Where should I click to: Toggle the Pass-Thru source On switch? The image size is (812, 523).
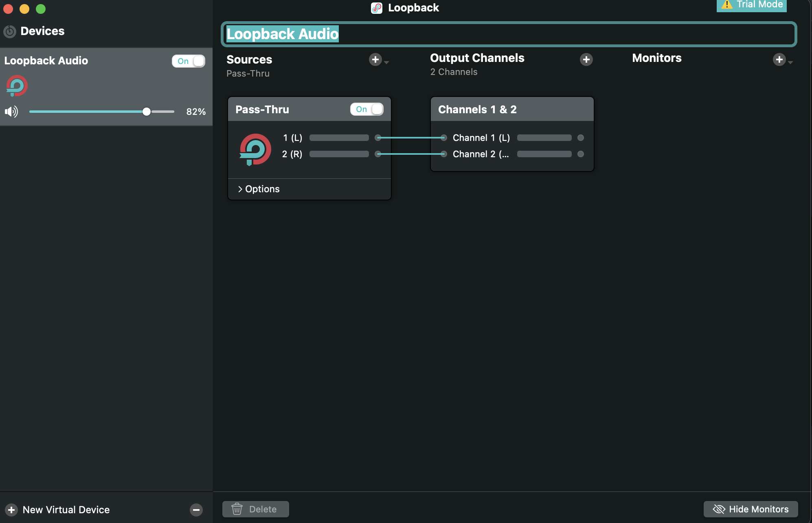coord(367,109)
